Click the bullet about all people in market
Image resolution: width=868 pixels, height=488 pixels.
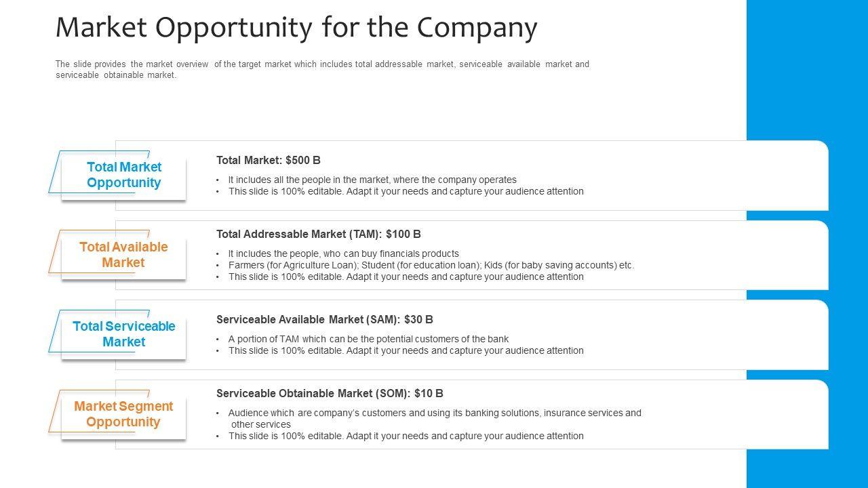tap(372, 180)
